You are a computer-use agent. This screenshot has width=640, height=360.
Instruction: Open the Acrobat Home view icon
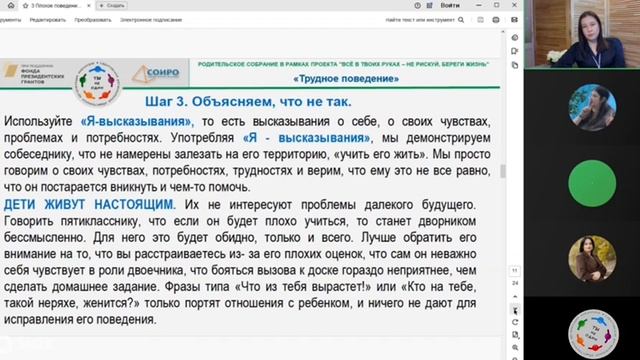(x=11, y=5)
